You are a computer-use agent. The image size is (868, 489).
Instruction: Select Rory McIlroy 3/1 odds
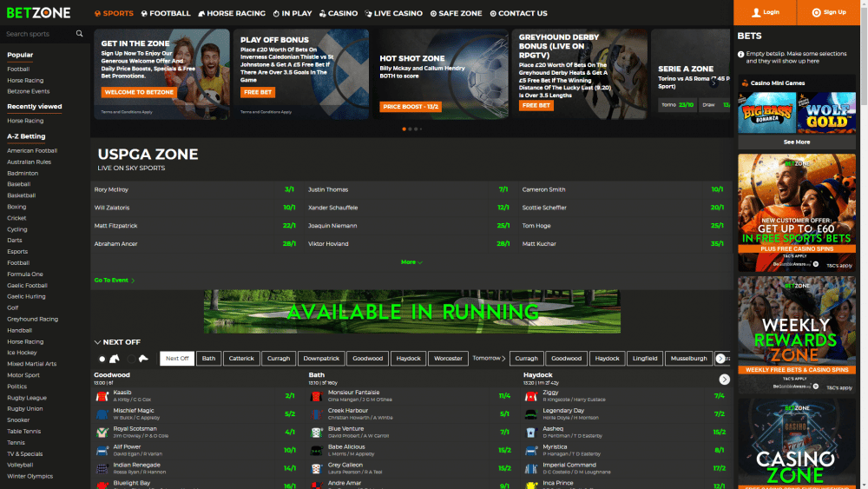[289, 189]
